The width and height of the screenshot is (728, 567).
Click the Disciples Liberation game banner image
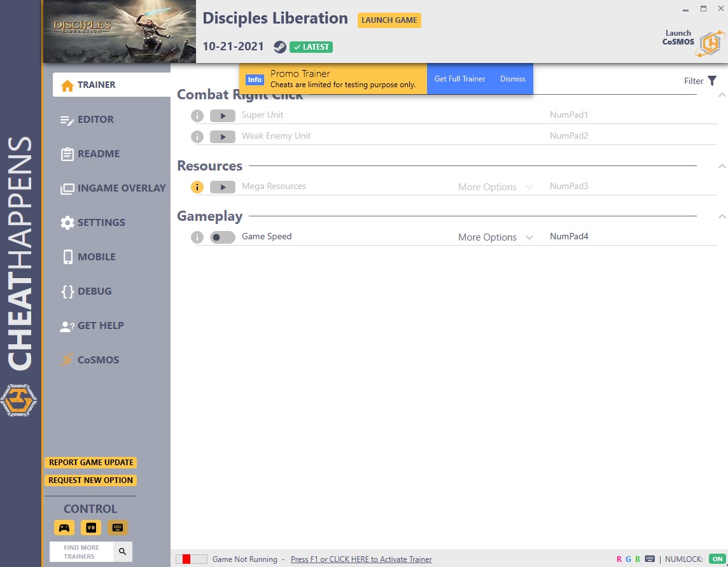pos(120,32)
